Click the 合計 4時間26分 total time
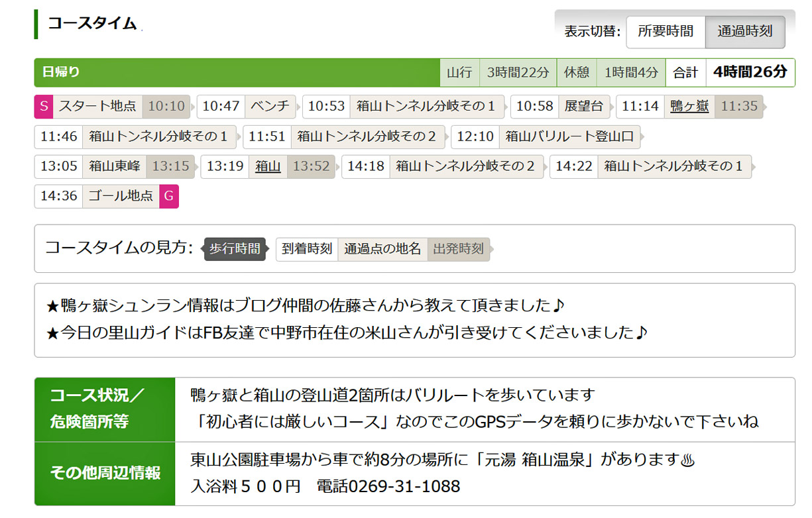812x518 pixels. pos(750,72)
